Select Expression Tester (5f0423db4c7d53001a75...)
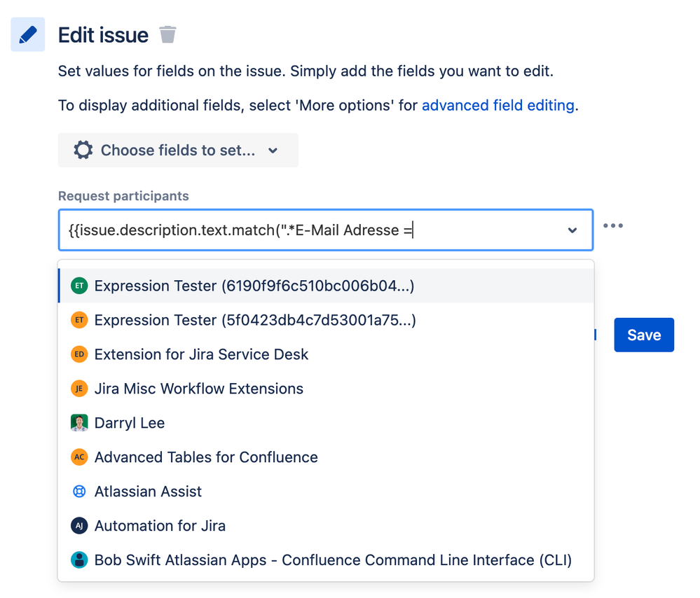Viewport: 700px width, 598px height. (x=326, y=320)
